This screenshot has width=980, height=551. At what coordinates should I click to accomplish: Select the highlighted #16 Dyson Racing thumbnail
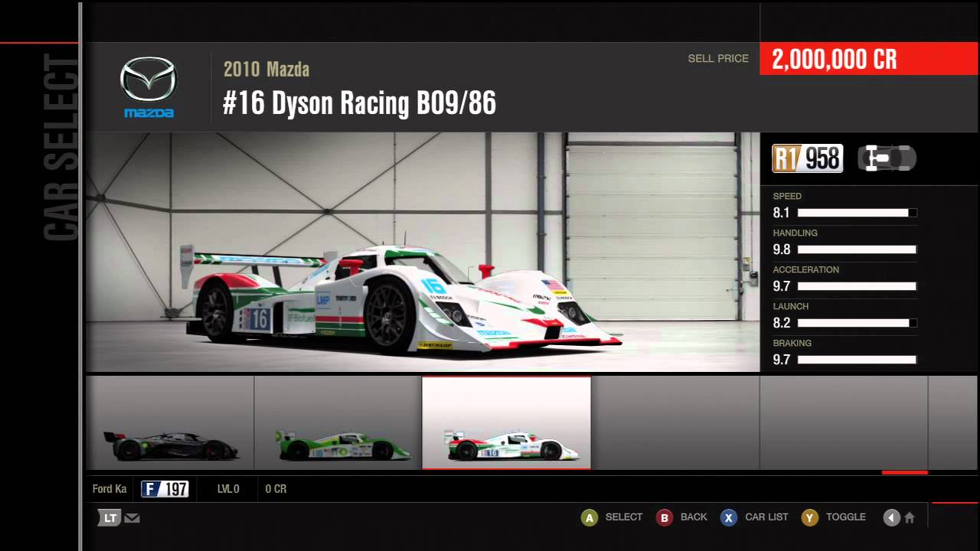tap(506, 422)
